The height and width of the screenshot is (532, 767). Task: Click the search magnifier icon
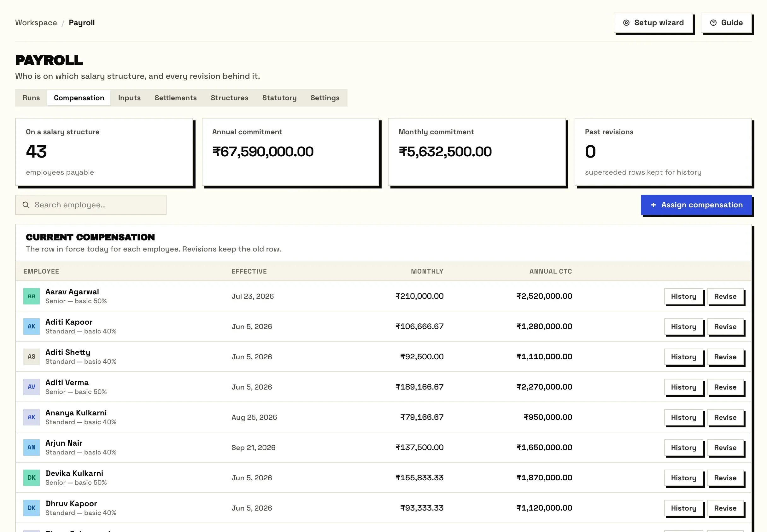26,205
